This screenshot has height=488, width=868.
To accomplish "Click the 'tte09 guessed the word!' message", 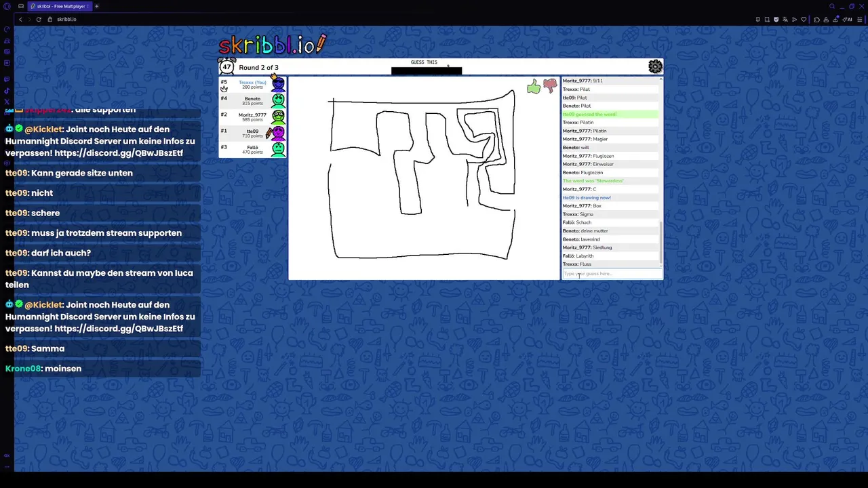I will pos(610,114).
